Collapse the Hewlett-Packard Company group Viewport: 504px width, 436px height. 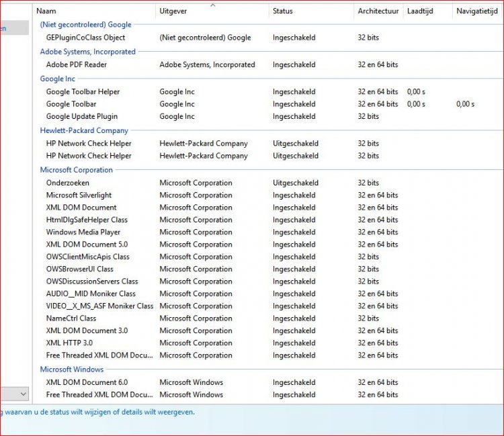click(x=83, y=130)
